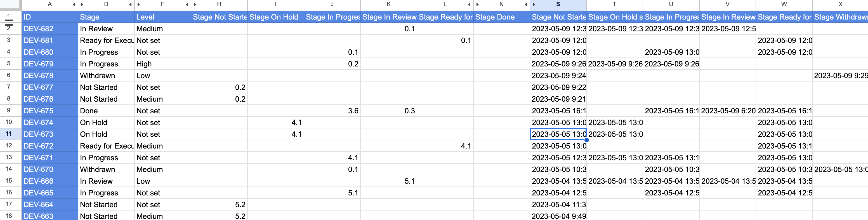Image resolution: width=868 pixels, height=220 pixels.
Task: Click the Level header cell
Action: click(163, 17)
